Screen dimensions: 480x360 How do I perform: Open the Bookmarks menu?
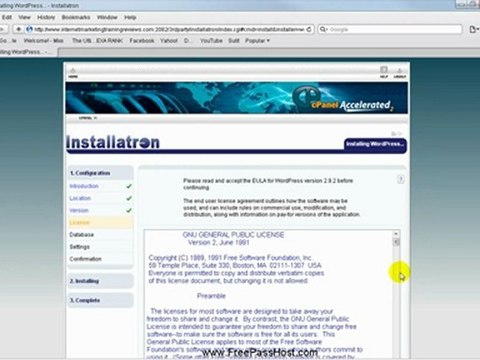pyautogui.click(x=76, y=17)
